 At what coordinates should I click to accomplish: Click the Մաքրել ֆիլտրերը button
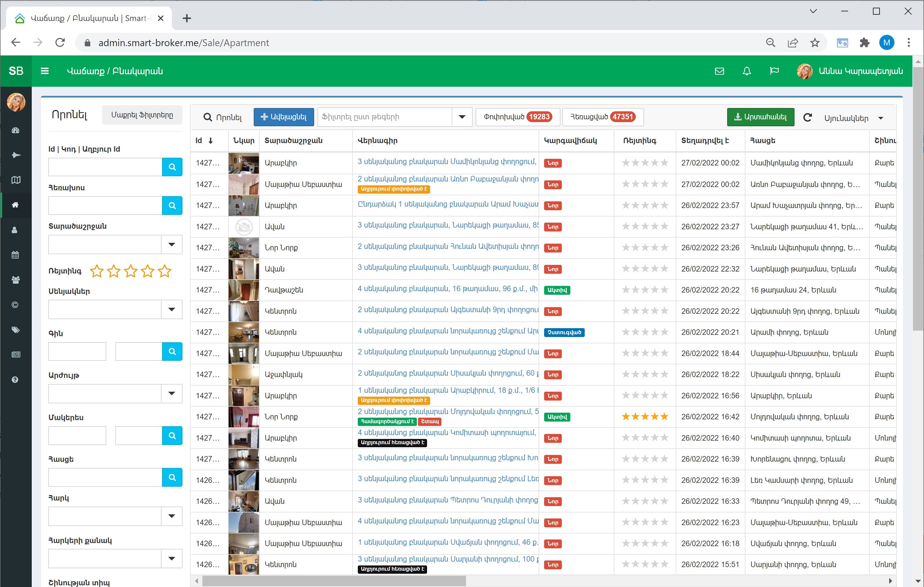point(142,115)
